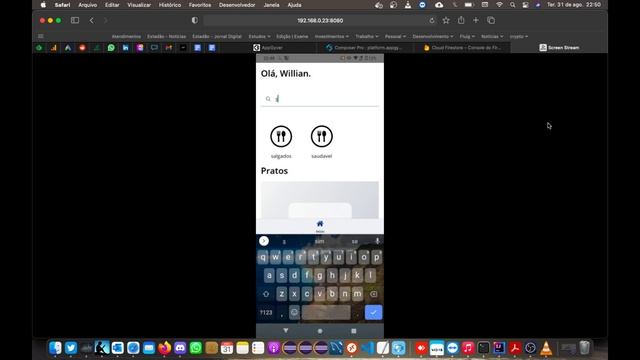Reload the page with the refresh icon
The image size is (640, 360).
click(432, 20)
